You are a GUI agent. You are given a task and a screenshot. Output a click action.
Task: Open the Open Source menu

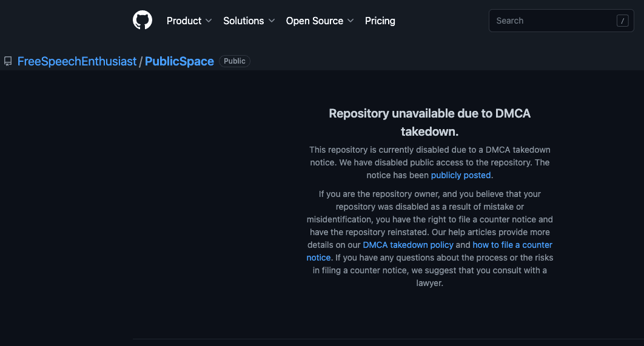[320, 21]
